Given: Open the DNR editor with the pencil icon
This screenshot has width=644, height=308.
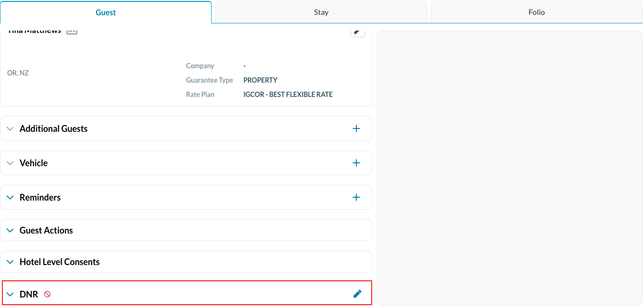Looking at the screenshot, I should pyautogui.click(x=357, y=294).
